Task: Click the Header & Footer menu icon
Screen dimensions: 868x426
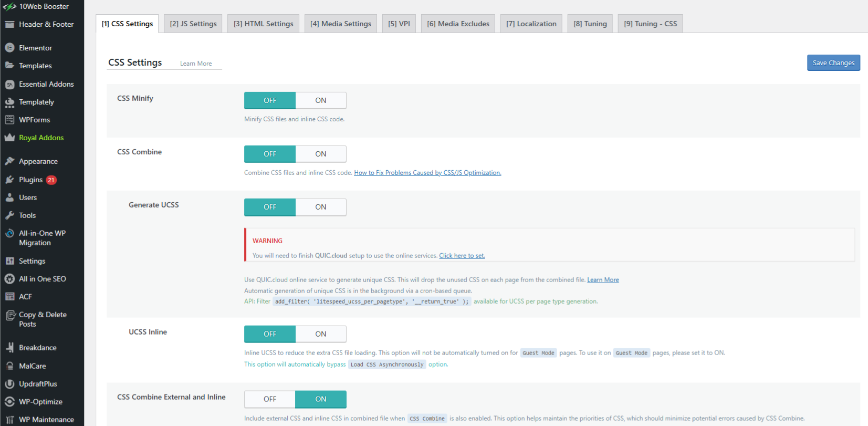Action: (x=9, y=24)
